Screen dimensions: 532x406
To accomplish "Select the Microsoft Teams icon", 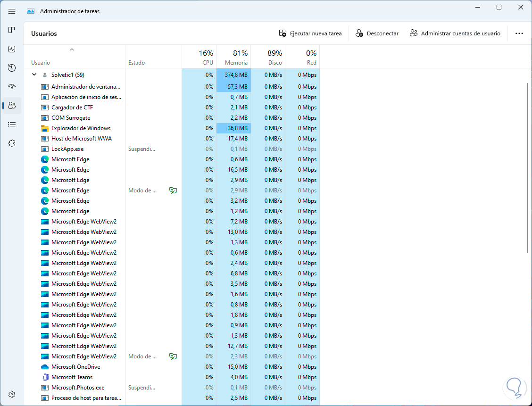I will pyautogui.click(x=45, y=377).
